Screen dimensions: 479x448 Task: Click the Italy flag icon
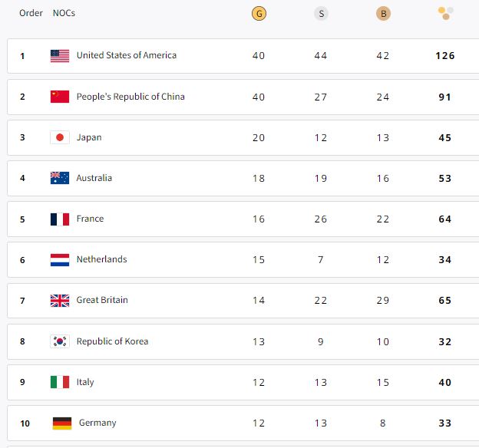click(x=60, y=382)
